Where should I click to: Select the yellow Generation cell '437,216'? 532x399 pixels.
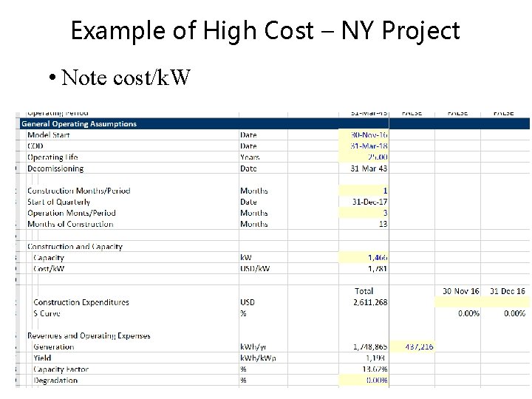412,347
